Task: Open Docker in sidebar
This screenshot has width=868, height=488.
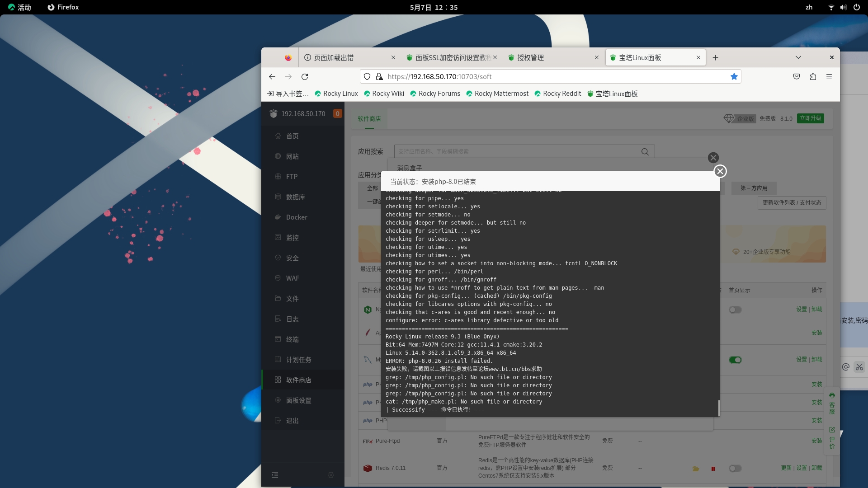Action: click(303, 217)
